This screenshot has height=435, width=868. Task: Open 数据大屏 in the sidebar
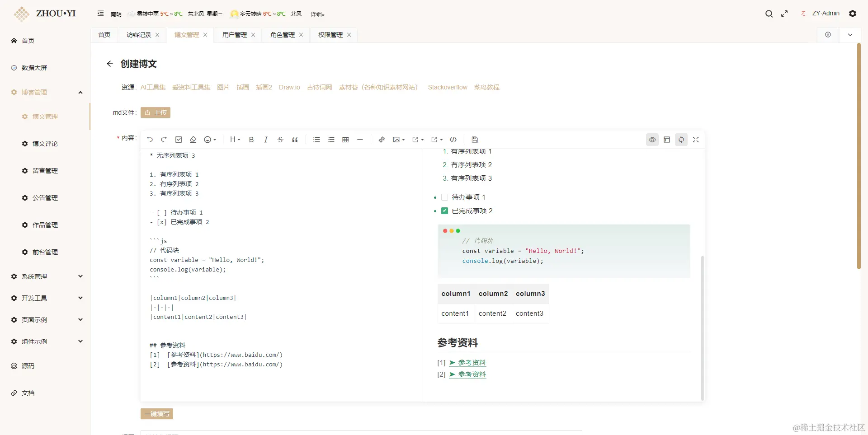45,68
